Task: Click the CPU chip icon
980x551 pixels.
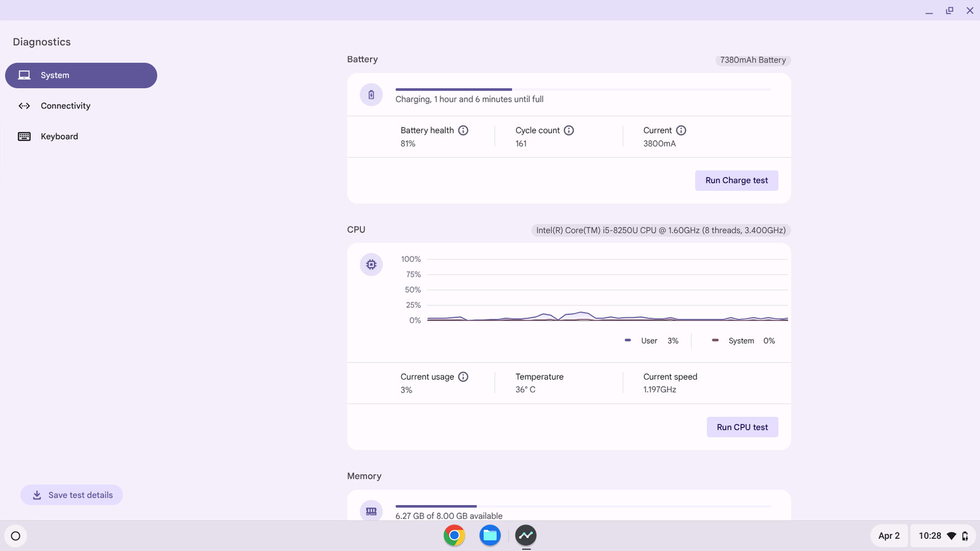Action: (371, 264)
